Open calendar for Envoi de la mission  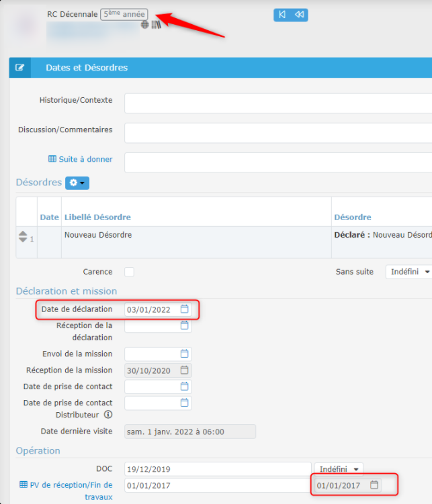185,354
